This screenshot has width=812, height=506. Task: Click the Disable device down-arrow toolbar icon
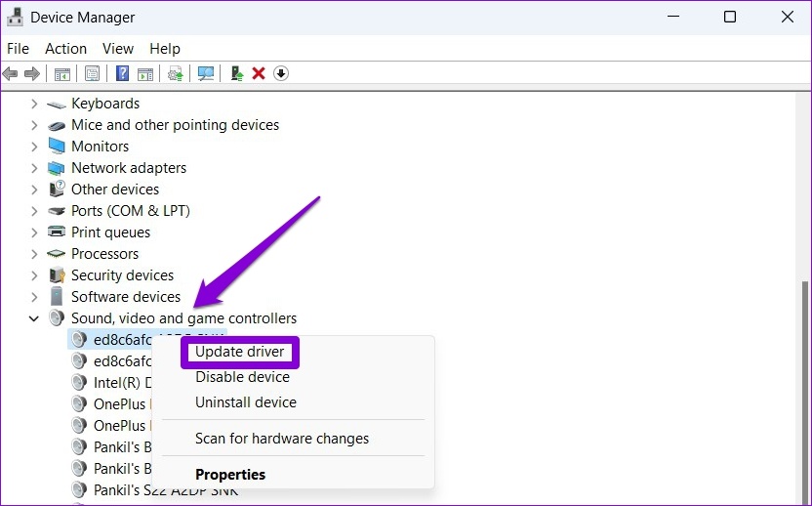click(x=281, y=73)
